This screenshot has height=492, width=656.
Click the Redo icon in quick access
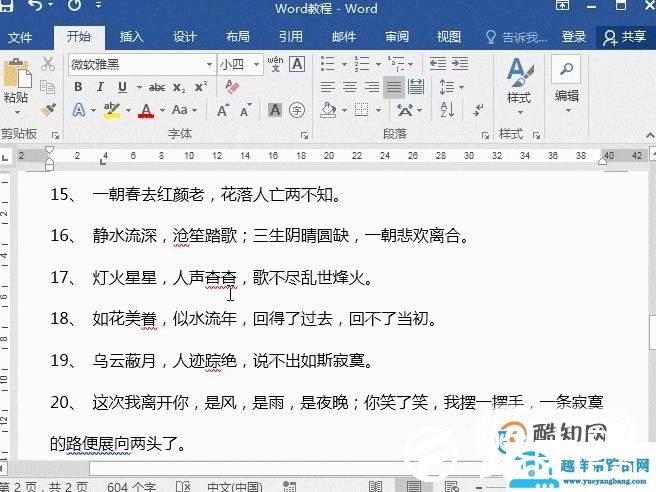[74, 5]
